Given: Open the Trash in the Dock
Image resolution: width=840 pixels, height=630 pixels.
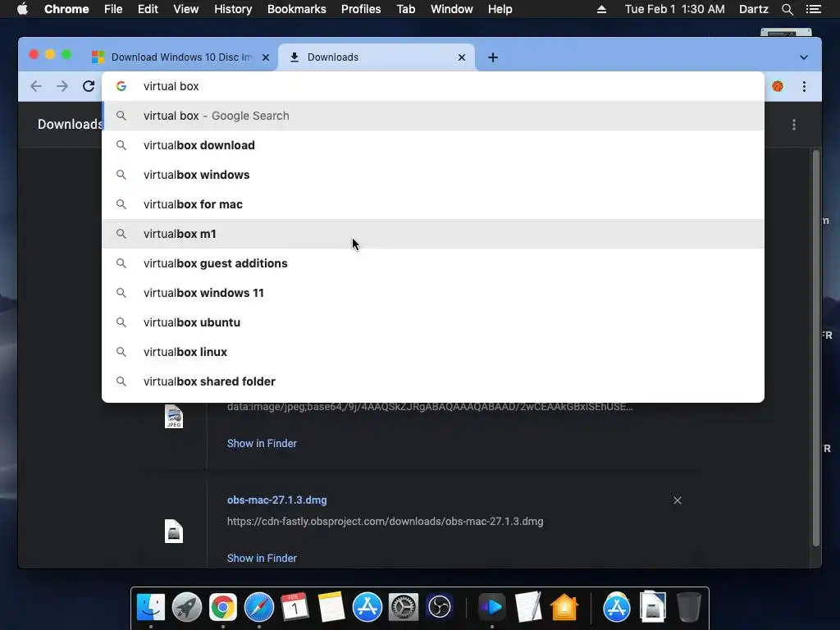Looking at the screenshot, I should point(689,607).
